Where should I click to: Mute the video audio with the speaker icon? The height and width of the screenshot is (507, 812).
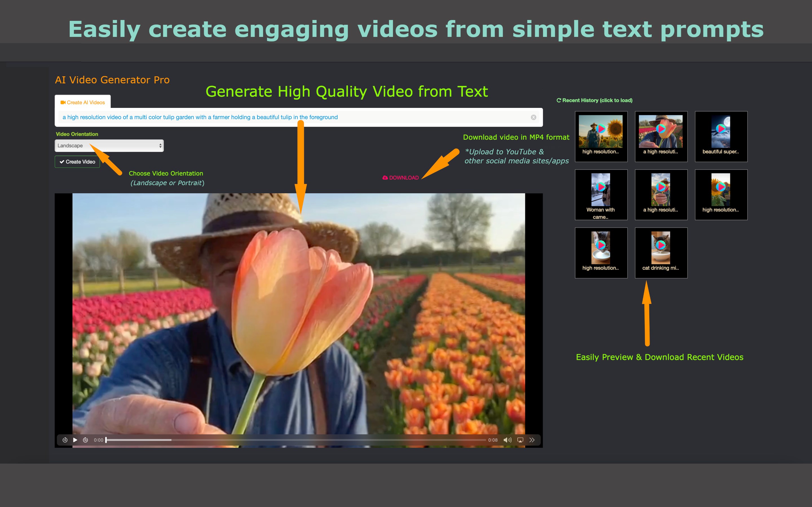pyautogui.click(x=507, y=440)
